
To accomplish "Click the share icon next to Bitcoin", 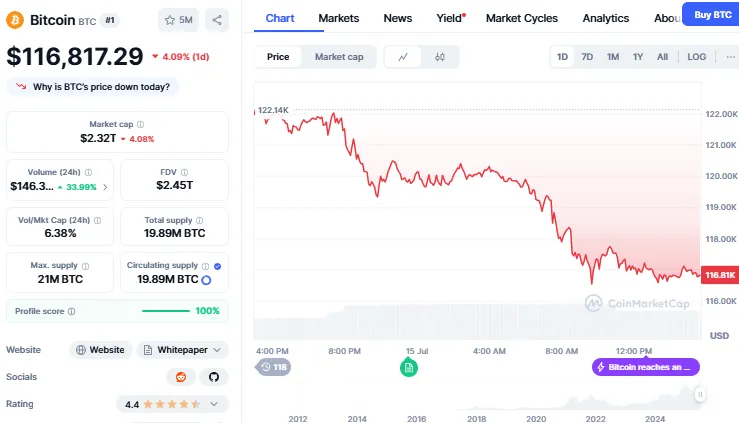I will 218,19.
